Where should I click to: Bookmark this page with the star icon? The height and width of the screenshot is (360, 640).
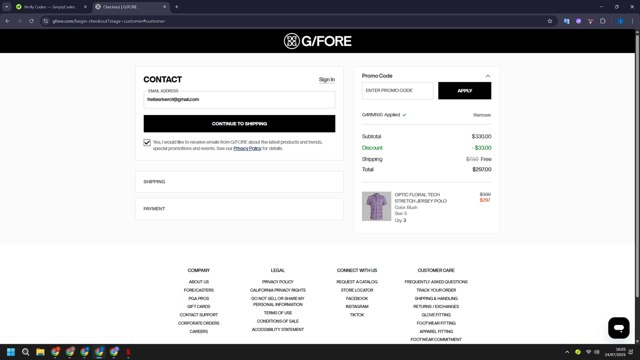[x=550, y=21]
